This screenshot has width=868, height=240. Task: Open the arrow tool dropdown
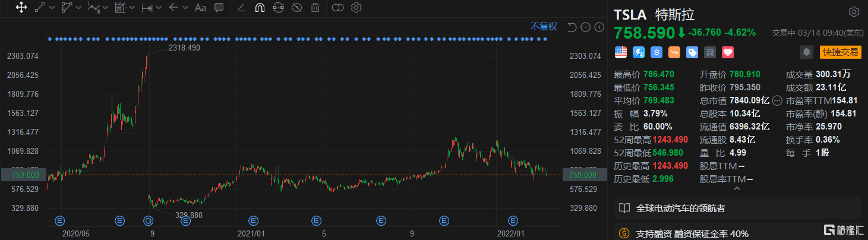(185, 8)
